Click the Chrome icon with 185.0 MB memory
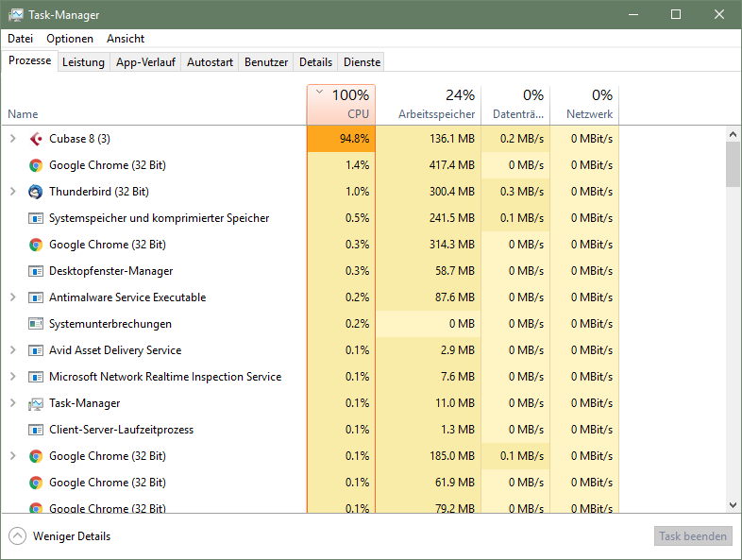 pyautogui.click(x=36, y=456)
